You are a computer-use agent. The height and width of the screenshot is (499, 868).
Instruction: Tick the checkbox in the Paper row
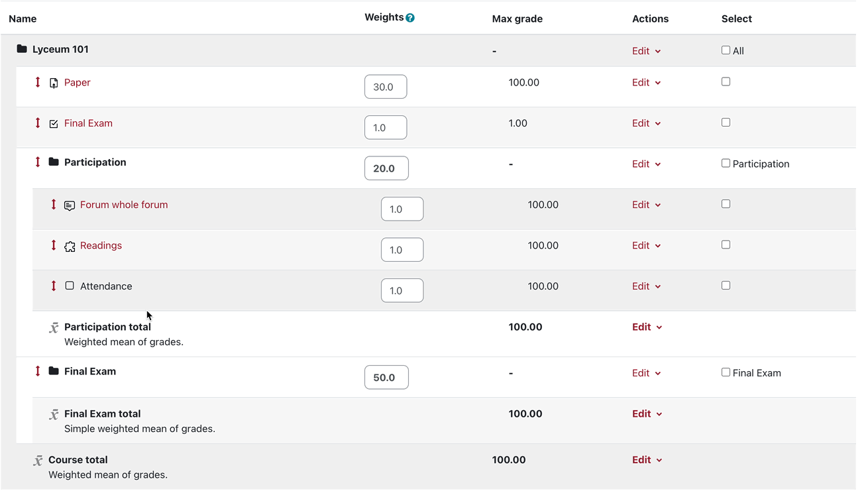(726, 82)
